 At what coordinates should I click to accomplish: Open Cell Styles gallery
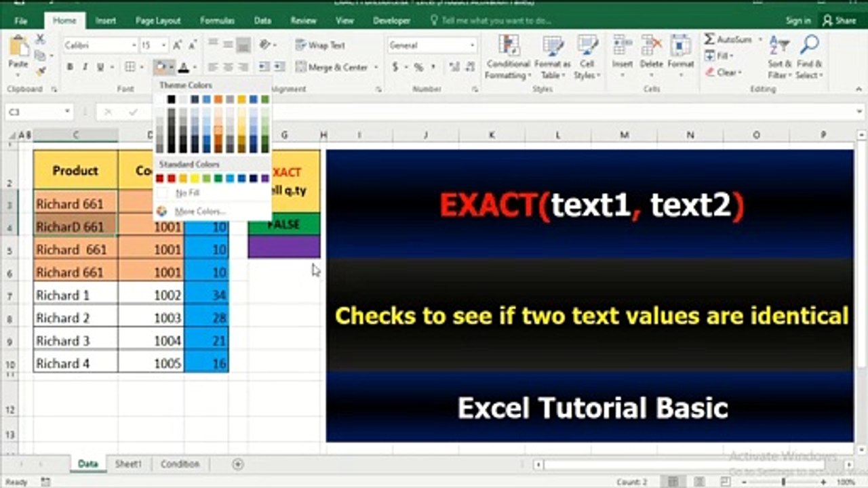(x=587, y=57)
